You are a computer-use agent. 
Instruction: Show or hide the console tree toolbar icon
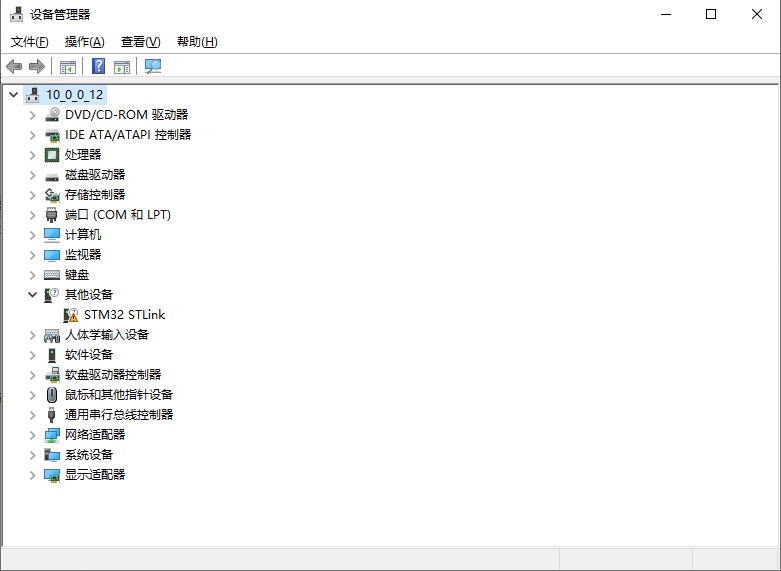[68, 67]
